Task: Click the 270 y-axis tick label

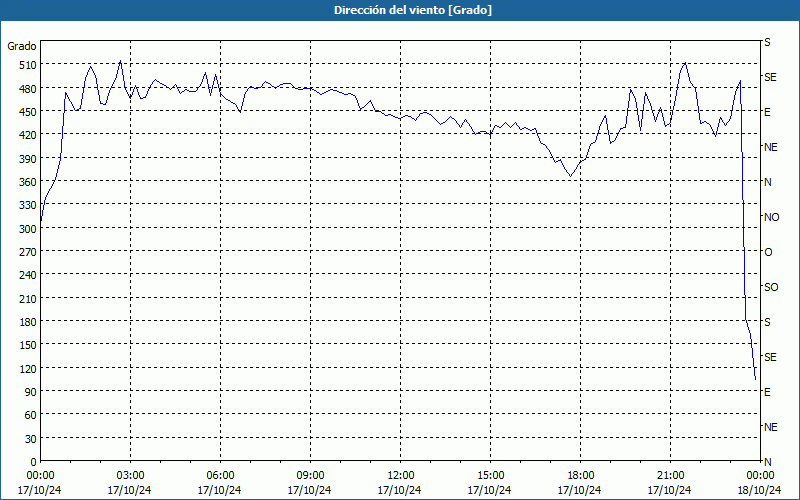Action: [x=28, y=252]
